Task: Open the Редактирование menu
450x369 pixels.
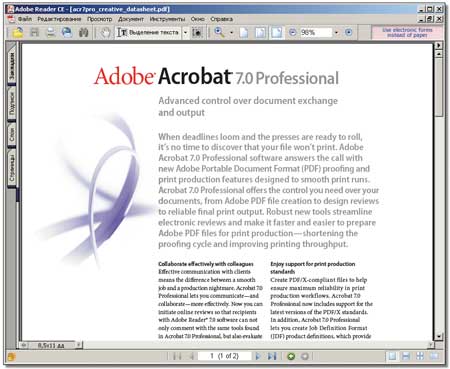Action: click(59, 19)
